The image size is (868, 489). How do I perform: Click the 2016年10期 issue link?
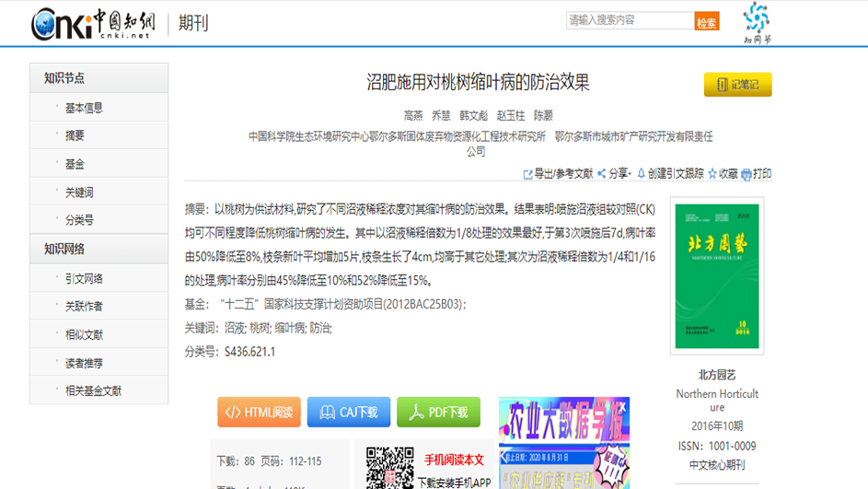pos(717,426)
